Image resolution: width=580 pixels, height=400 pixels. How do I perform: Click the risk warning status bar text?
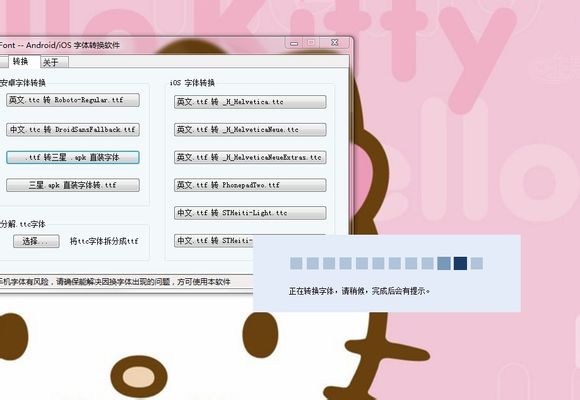coord(115,282)
